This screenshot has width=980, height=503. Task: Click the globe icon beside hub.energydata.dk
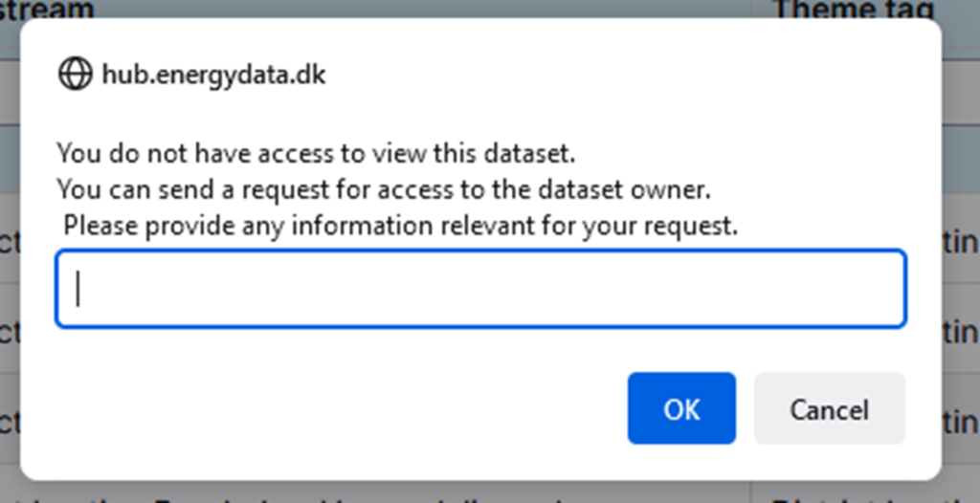point(76,74)
